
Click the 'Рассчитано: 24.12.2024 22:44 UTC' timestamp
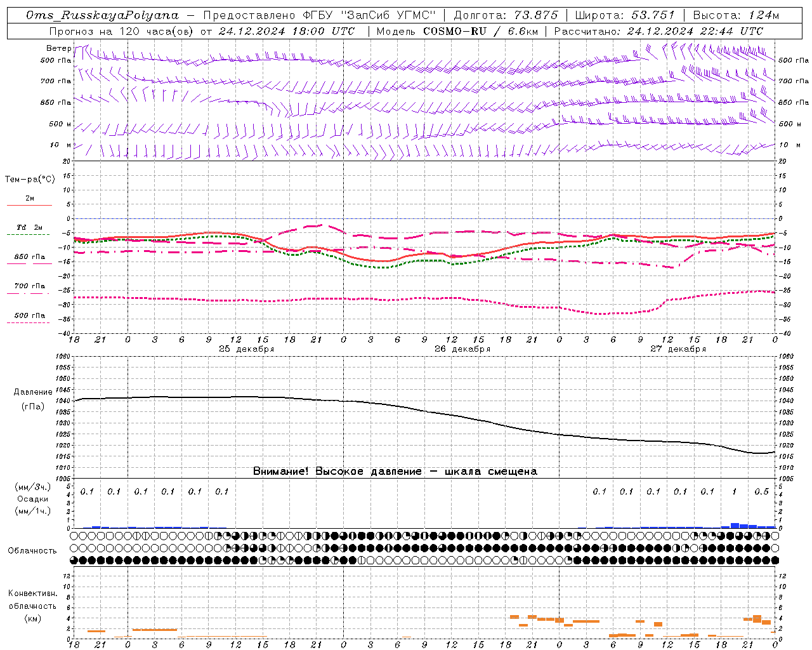point(658,30)
